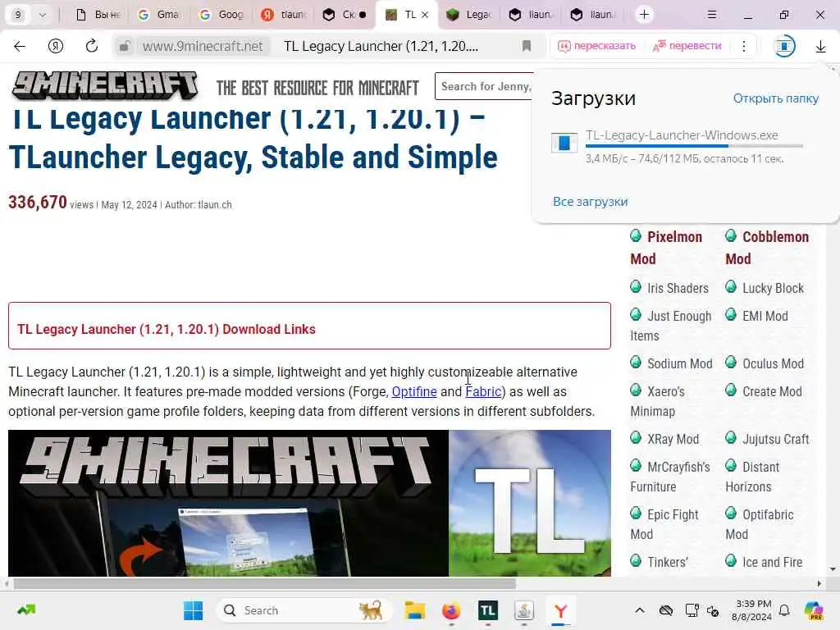Open the Cobblemon Mod link
This screenshot has width=840, height=630.
coord(767,248)
